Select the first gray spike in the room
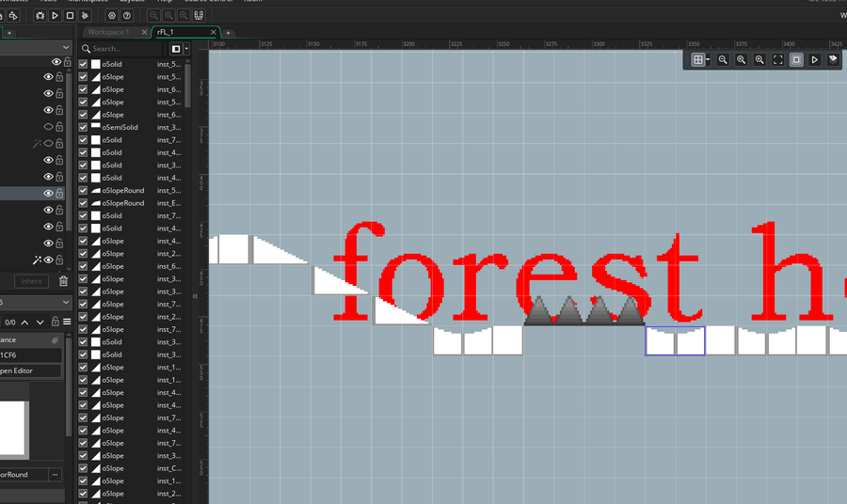Image resolution: width=847 pixels, height=504 pixels. click(539, 311)
